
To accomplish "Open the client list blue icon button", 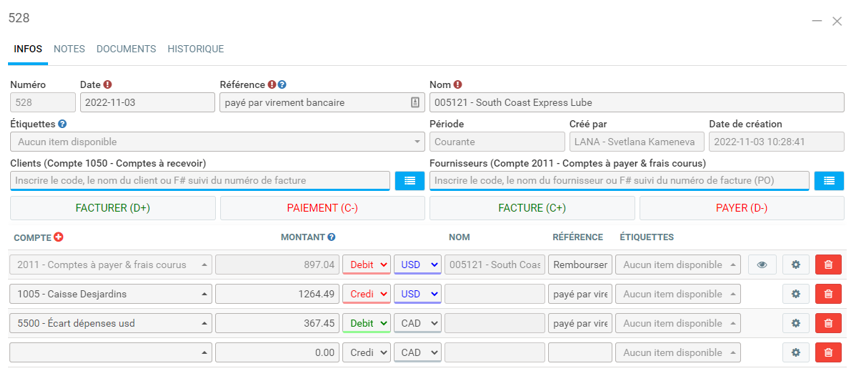I will tap(409, 181).
